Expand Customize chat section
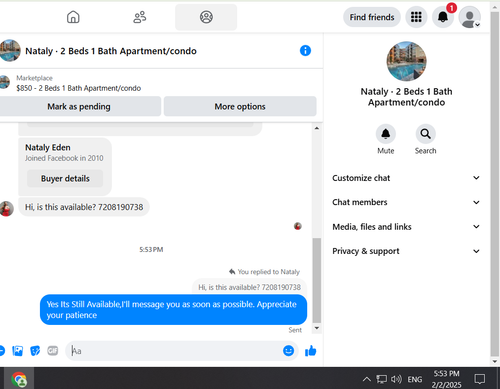The width and height of the screenshot is (500, 389). 406,178
